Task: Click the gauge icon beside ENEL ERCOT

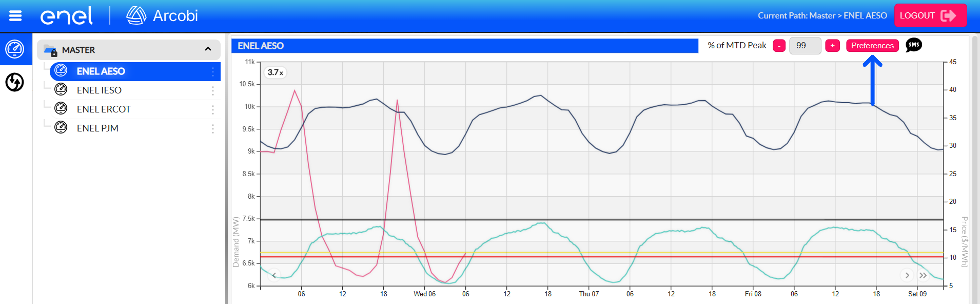Action: pos(61,109)
